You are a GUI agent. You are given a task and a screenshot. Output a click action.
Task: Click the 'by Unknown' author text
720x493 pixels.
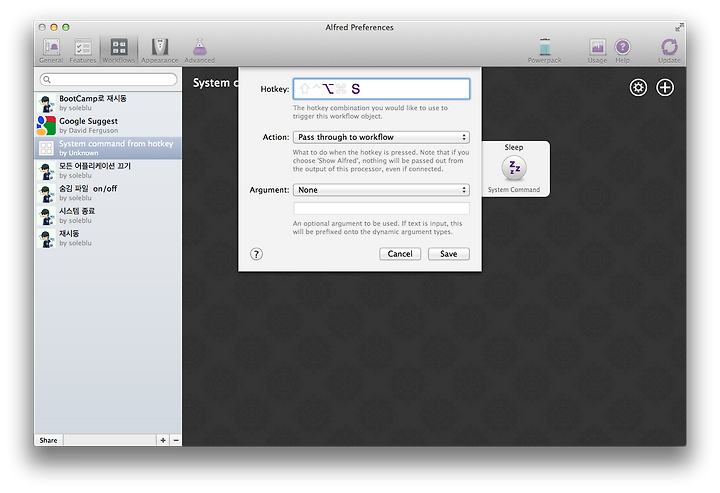(x=79, y=153)
